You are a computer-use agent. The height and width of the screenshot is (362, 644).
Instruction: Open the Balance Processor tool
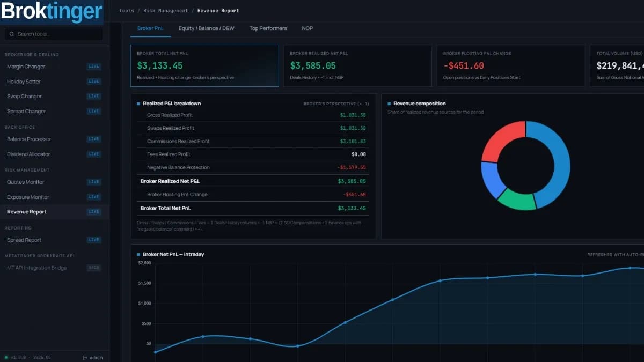tap(54, 139)
